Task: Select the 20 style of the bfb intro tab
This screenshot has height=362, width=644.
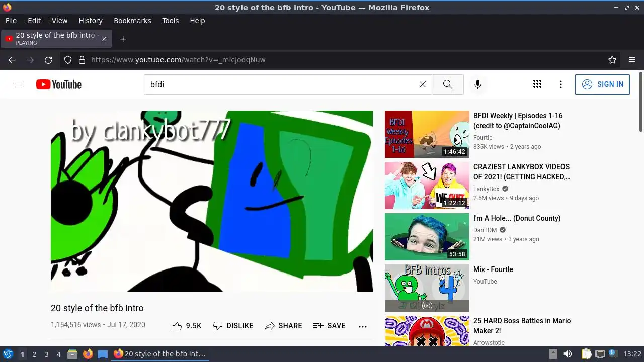Action: [57, 39]
